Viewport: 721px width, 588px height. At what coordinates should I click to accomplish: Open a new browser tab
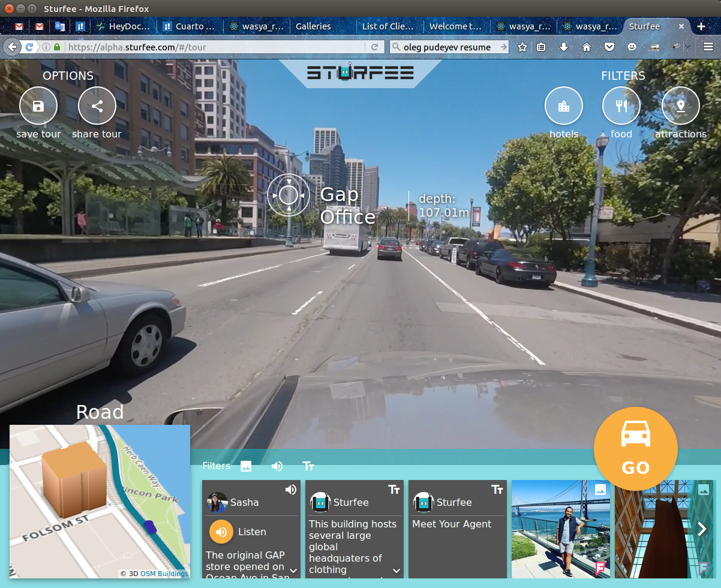click(701, 26)
